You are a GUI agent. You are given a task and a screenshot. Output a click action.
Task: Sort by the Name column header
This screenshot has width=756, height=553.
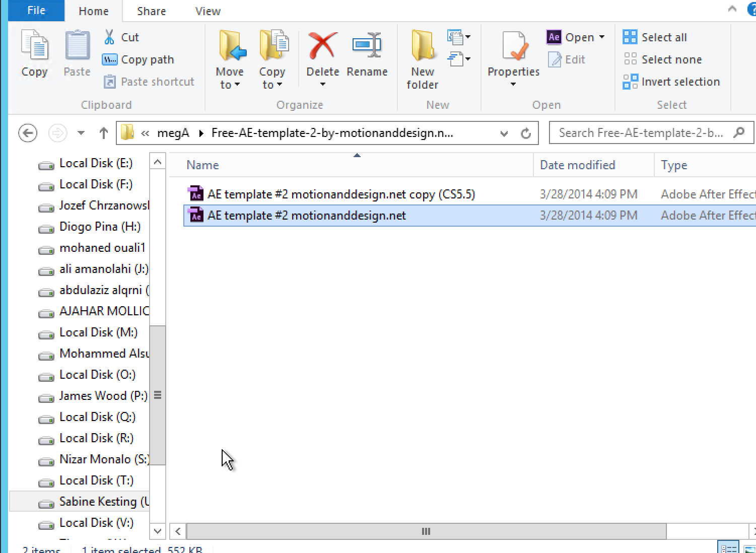351,165
